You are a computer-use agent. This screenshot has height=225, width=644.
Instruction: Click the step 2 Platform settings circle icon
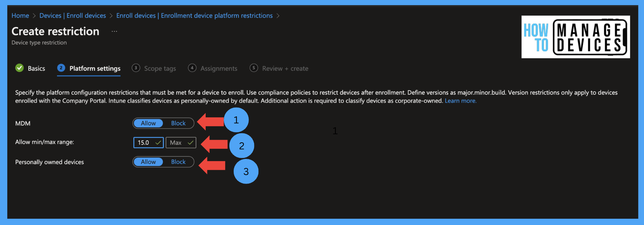pyautogui.click(x=61, y=68)
